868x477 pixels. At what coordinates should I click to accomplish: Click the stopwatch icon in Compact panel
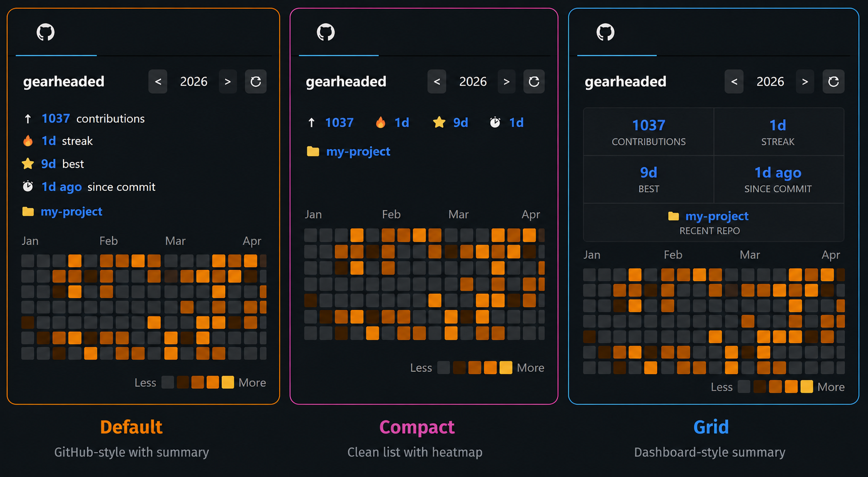495,122
